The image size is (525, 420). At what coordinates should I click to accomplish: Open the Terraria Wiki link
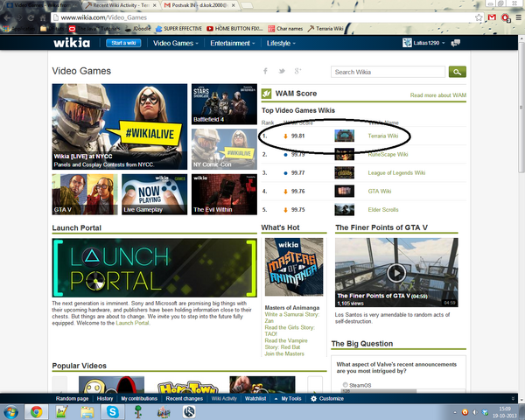383,136
